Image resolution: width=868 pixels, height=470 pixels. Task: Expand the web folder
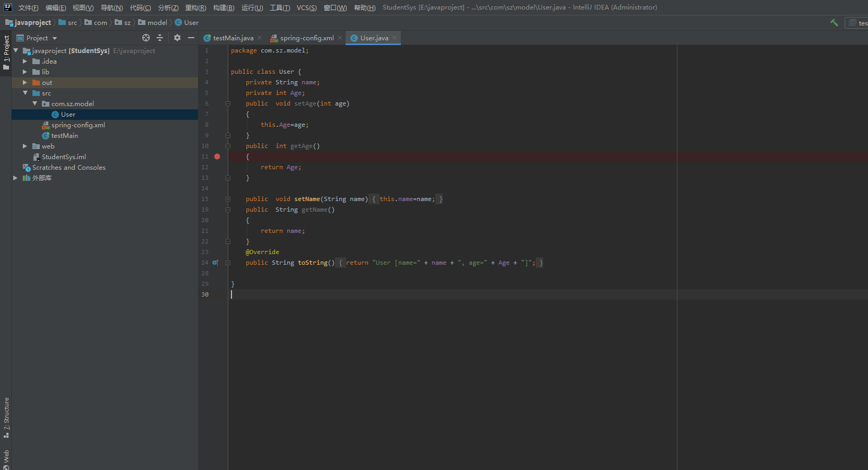point(25,146)
